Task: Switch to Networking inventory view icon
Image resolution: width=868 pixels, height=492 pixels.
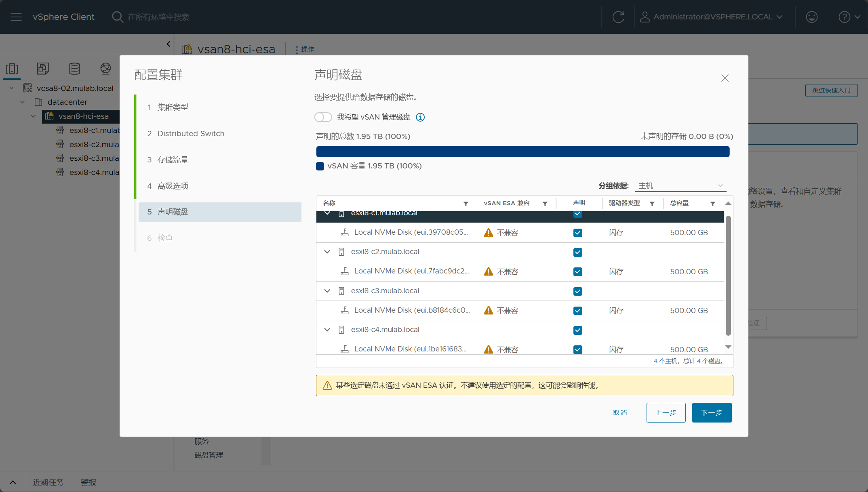Action: click(105, 69)
